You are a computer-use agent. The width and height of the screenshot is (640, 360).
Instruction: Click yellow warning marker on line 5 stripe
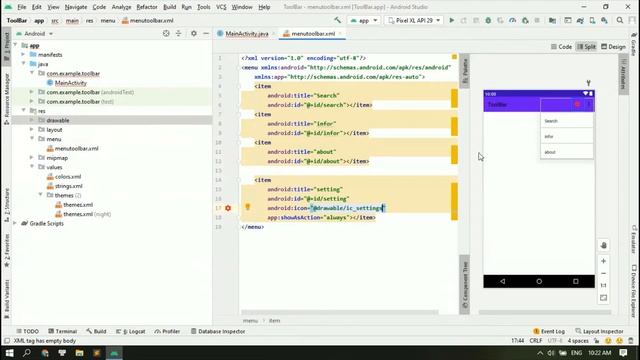coord(454,98)
